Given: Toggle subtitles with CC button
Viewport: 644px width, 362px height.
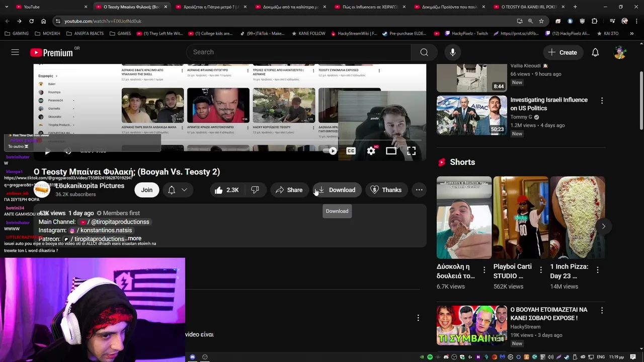Looking at the screenshot, I should tap(351, 151).
